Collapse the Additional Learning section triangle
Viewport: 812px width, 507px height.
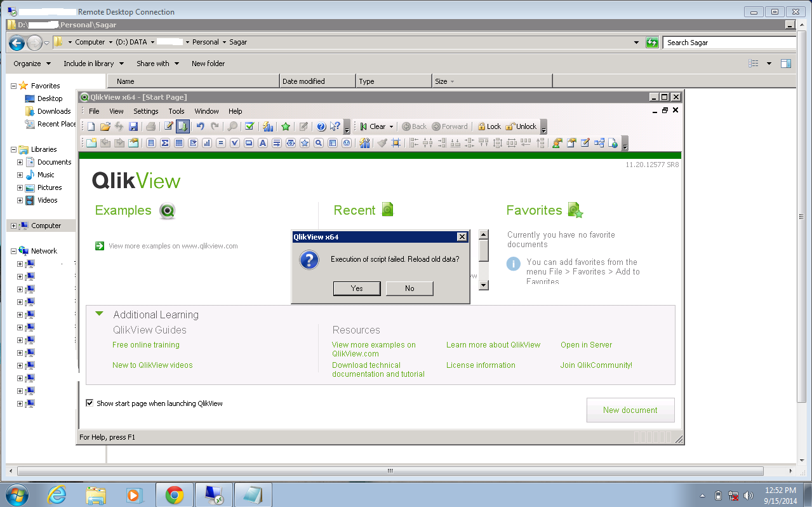99,314
